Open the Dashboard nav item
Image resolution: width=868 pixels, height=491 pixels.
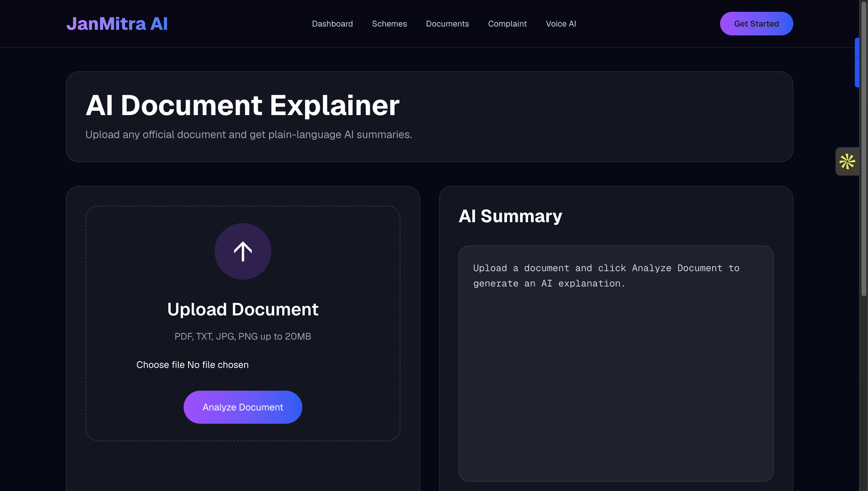coord(332,24)
